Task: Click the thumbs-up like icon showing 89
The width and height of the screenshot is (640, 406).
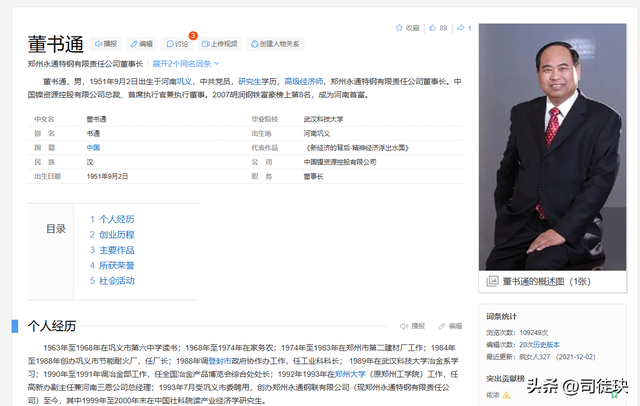Action: click(x=433, y=28)
